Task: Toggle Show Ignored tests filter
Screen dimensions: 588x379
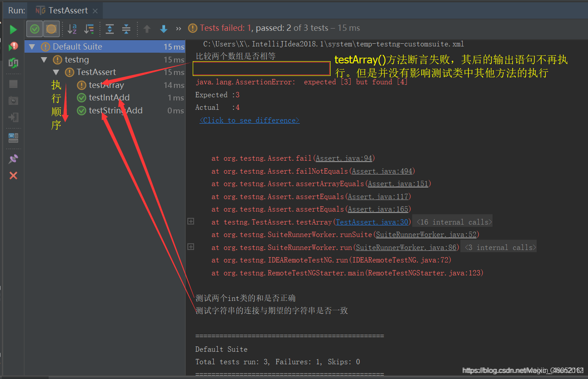Action: tap(51, 29)
